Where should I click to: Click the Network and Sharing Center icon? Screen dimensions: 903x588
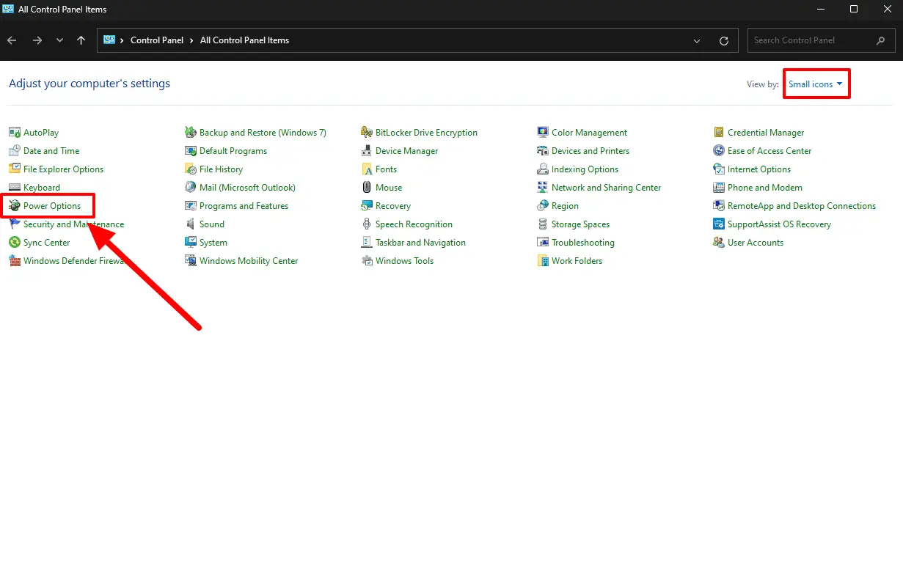543,188
